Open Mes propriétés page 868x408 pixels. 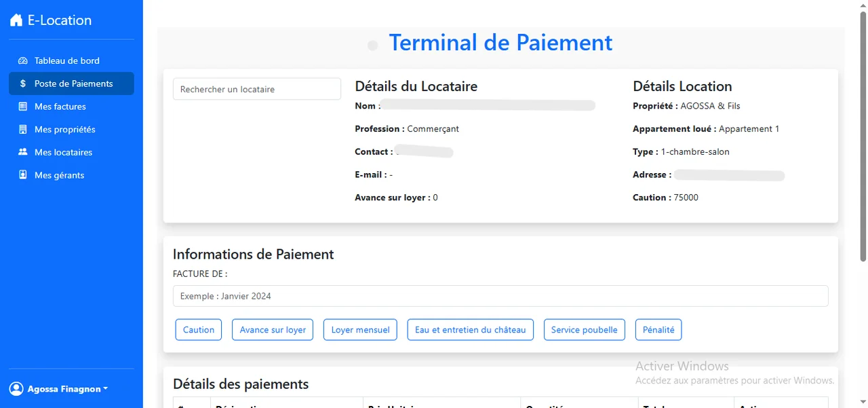pyautogui.click(x=71, y=130)
